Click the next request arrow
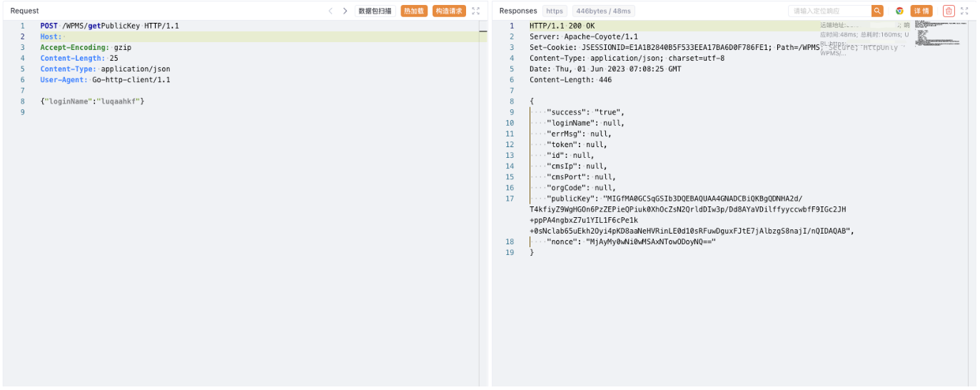 345,11
